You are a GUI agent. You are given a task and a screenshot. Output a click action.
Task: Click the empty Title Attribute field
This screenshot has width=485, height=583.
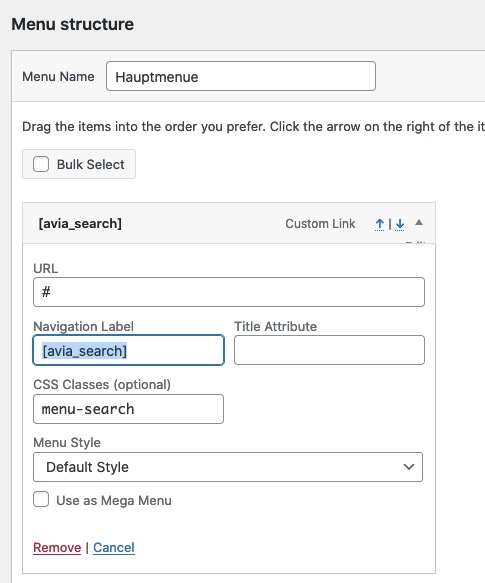(x=329, y=350)
